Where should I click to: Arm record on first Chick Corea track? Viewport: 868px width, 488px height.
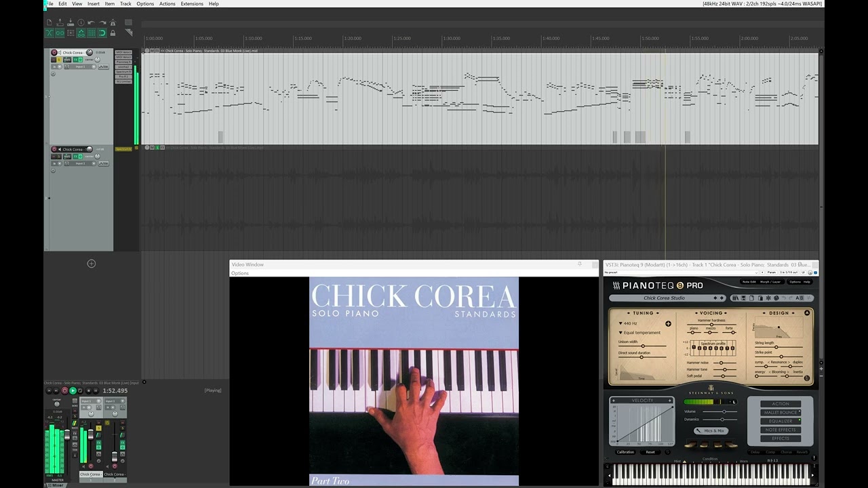54,52
